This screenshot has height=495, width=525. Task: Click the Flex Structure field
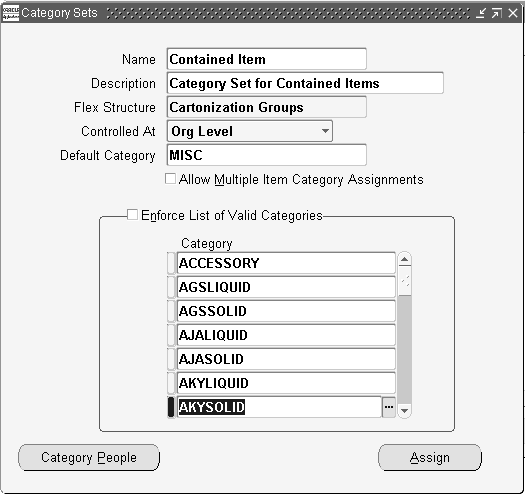267,107
